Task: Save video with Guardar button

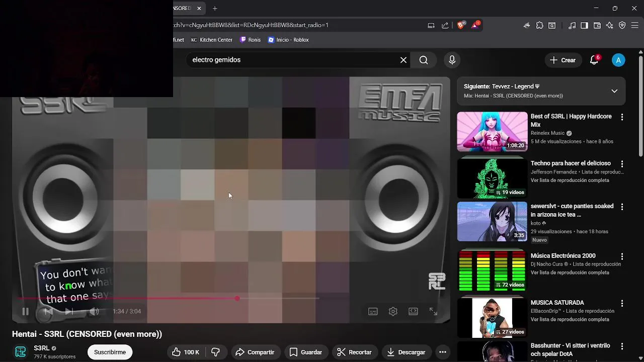Action: (305, 352)
